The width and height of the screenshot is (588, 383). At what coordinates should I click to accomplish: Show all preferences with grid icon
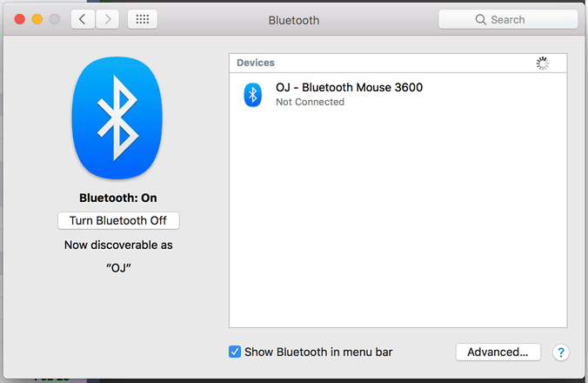[143, 19]
